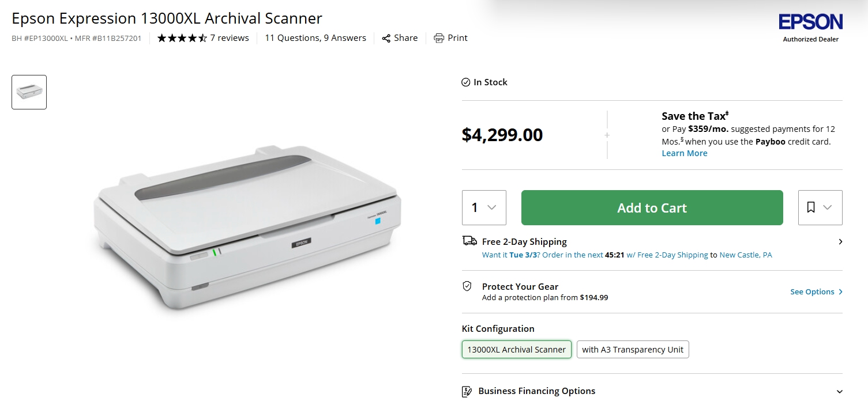
Task: Choose the with A3 Transparency Unit option
Action: 633,350
